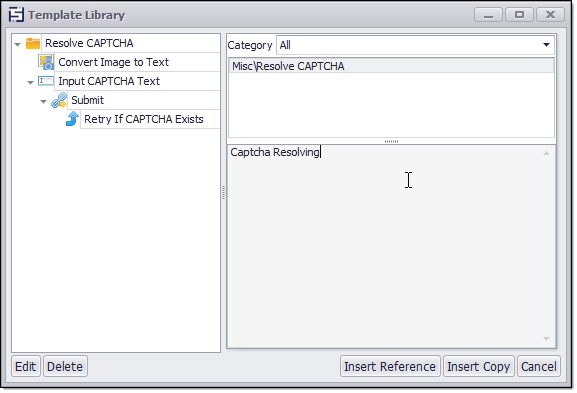Viewport: 577px width, 393px height.
Task: Click the Convert Image to Text icon
Action: (x=46, y=62)
